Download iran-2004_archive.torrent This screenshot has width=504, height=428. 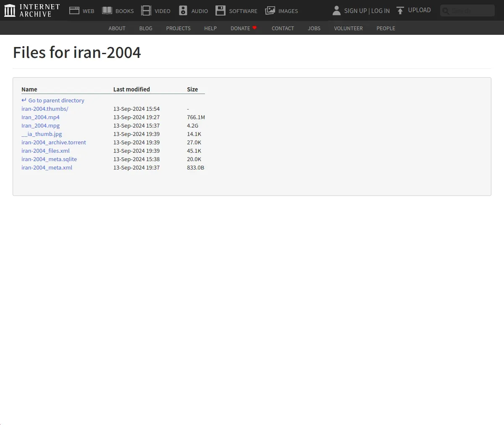point(54,142)
